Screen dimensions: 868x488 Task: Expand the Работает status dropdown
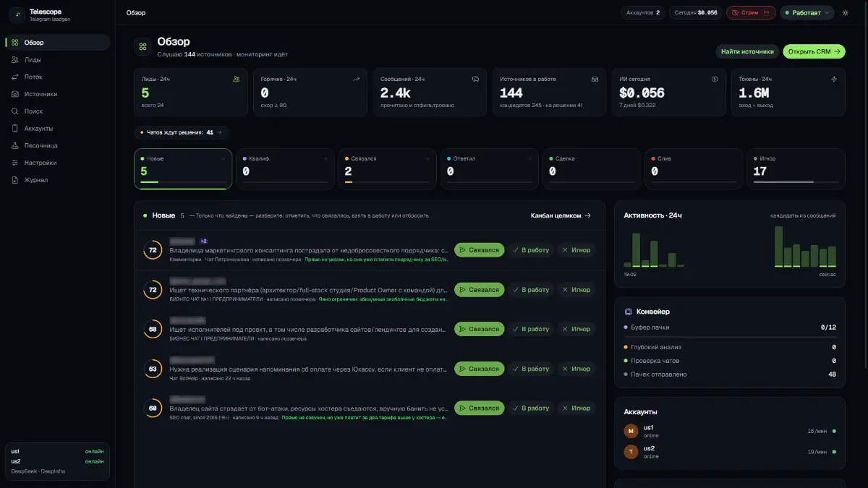click(x=807, y=12)
